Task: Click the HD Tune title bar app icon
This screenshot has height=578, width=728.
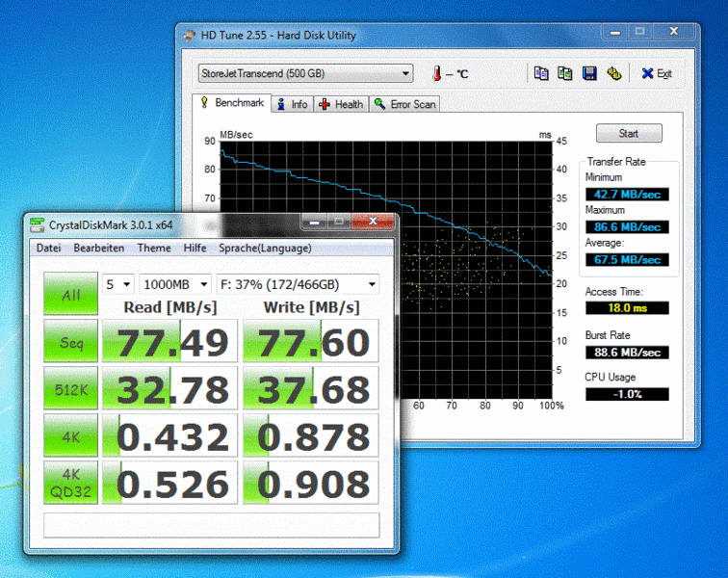Action: (x=190, y=36)
